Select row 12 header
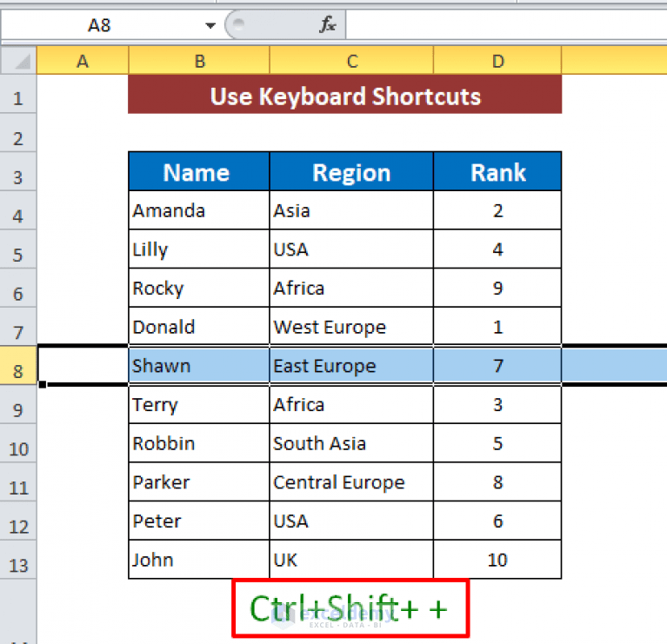Screen dimensions: 667x644 (18, 521)
